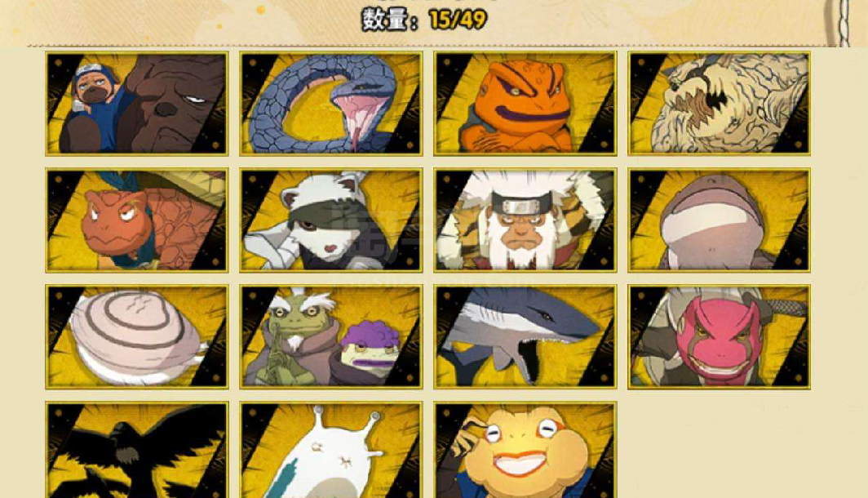Choose the purple giant salamander card
This screenshot has height=498, width=868.
tap(719, 220)
